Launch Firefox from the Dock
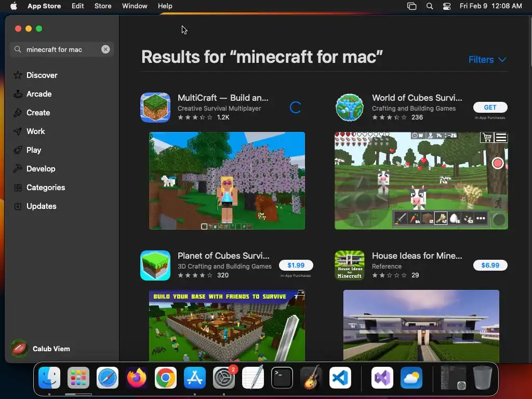532x399 pixels. 137,378
